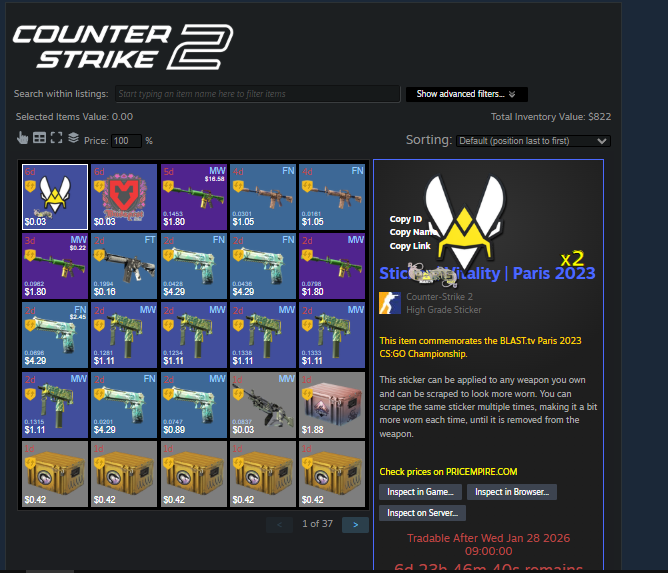Click the previous page arrow button

pyautogui.click(x=279, y=525)
